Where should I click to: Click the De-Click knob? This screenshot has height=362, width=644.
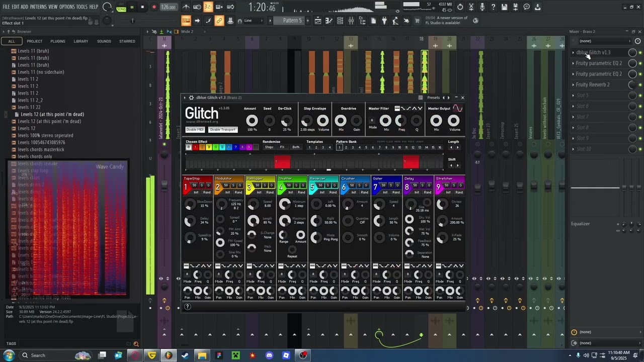(286, 121)
